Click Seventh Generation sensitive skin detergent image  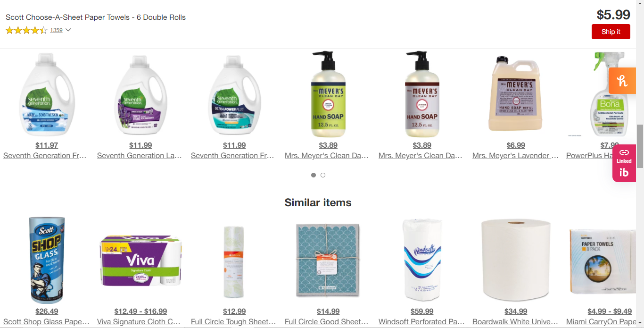(x=46, y=94)
